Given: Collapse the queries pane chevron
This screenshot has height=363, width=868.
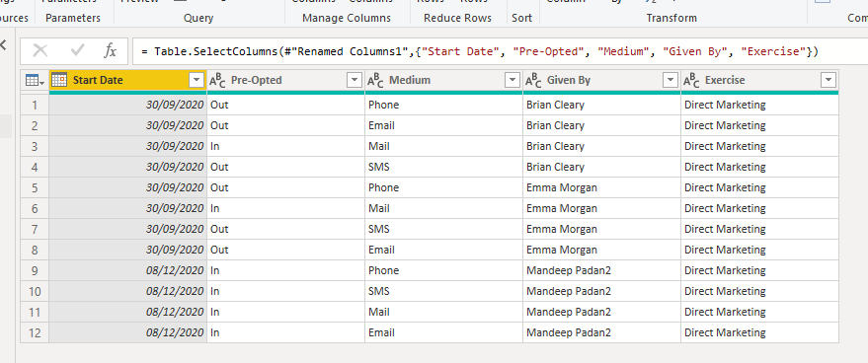Looking at the screenshot, I should pyautogui.click(x=3, y=44).
